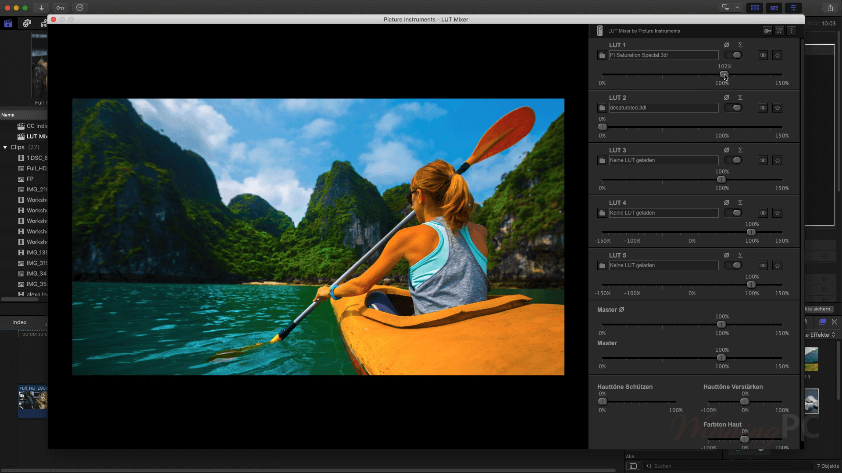
Task: Open folder icon to load LUT 1
Action: [602, 55]
